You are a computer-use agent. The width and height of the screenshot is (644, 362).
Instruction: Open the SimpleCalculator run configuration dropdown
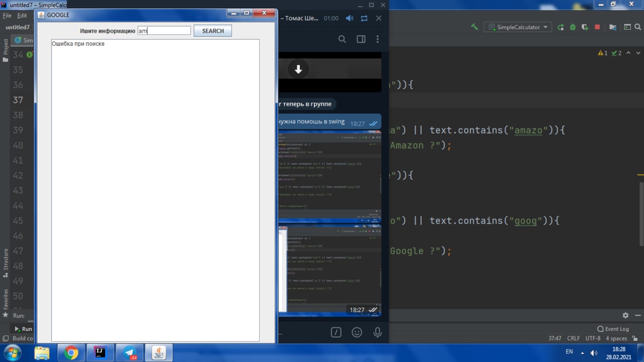click(518, 27)
